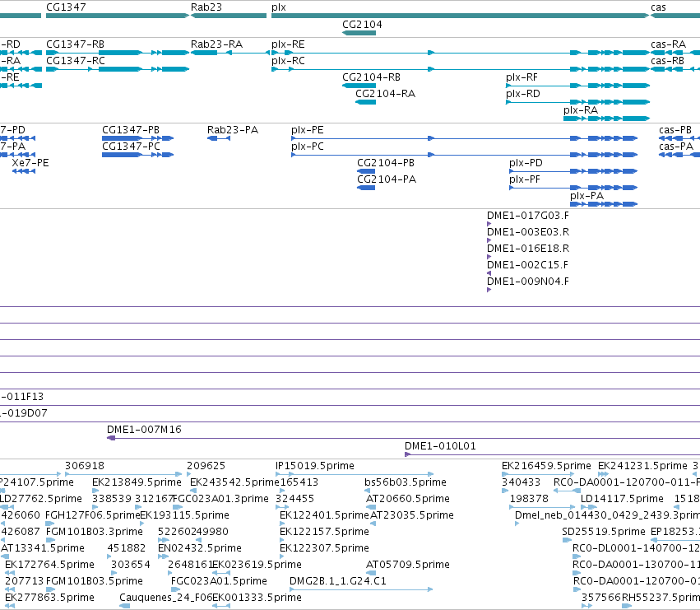Select the bs56b03.5prime EST label
The image size is (700, 610).
click(x=406, y=482)
